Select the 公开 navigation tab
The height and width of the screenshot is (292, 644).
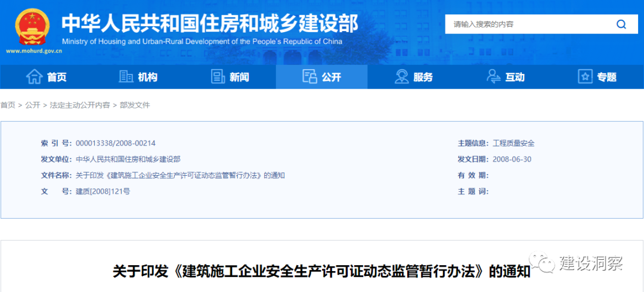322,77
